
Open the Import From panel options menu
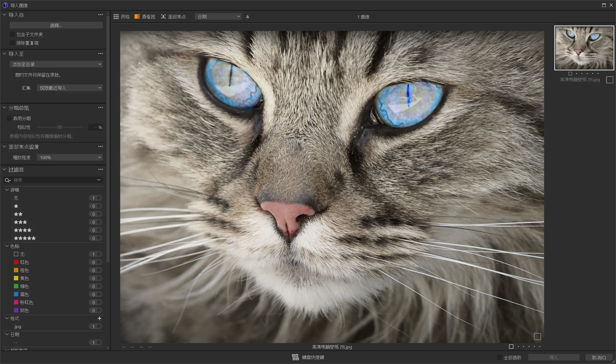pos(100,15)
